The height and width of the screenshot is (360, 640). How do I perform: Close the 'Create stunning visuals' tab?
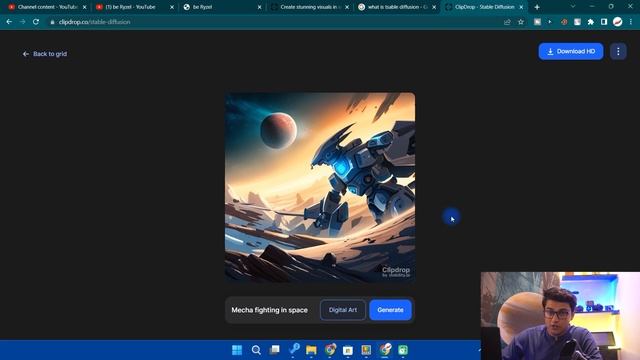point(347,7)
